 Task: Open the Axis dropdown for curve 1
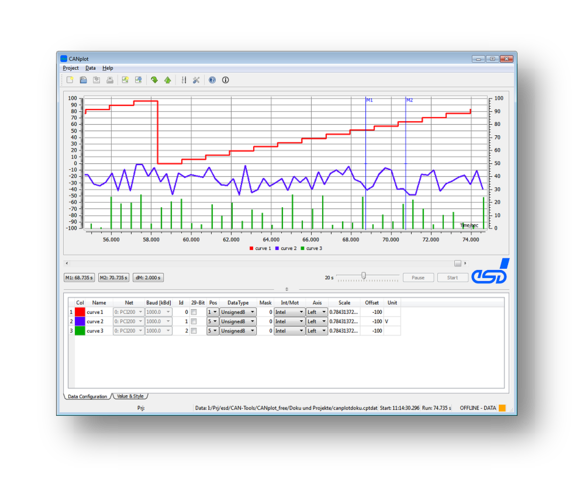317,312
